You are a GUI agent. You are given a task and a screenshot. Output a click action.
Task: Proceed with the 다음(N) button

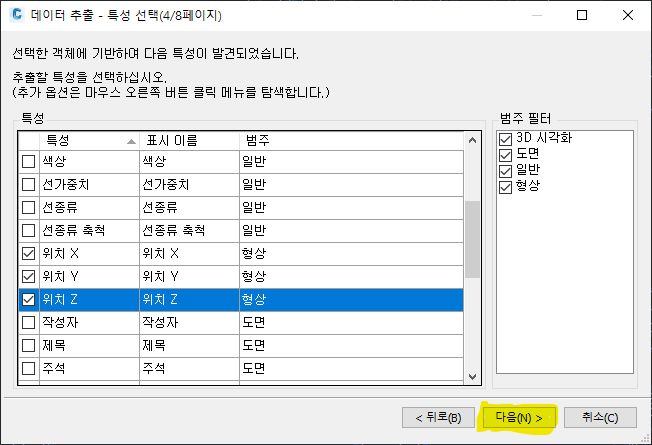tap(519, 417)
